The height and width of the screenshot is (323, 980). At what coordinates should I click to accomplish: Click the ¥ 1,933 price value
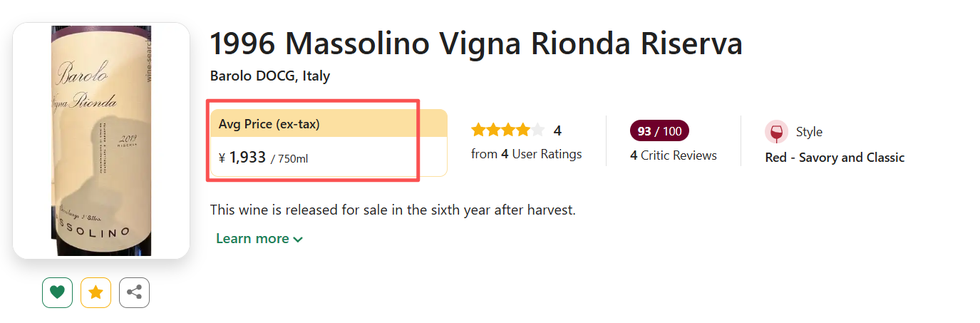[242, 158]
